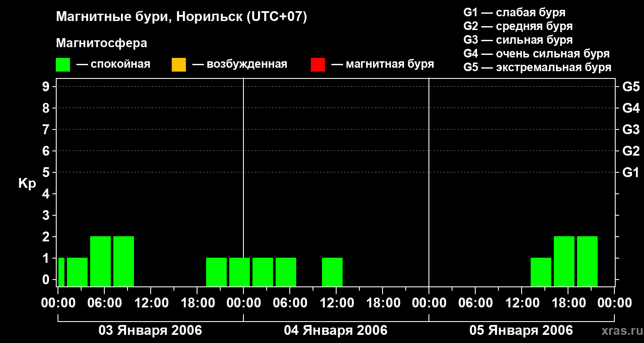Image resolution: width=644 pixels, height=343 pixels.
Task: Click 'G4 — очень сильная буря' legend line
Action: 537,54
